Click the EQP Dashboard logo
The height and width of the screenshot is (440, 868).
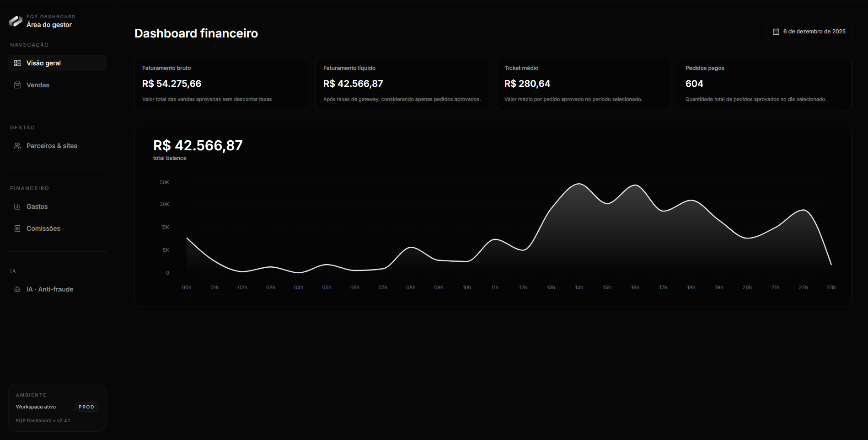[x=16, y=21]
